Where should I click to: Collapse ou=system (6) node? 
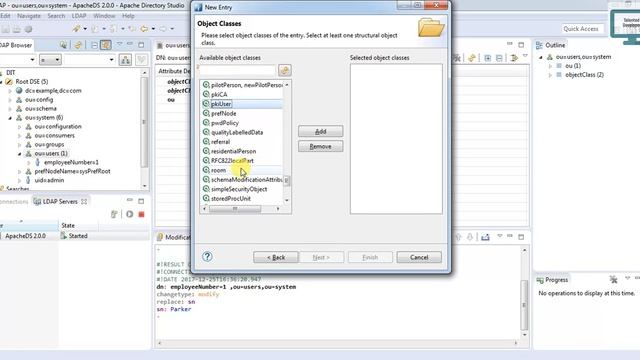point(10,118)
